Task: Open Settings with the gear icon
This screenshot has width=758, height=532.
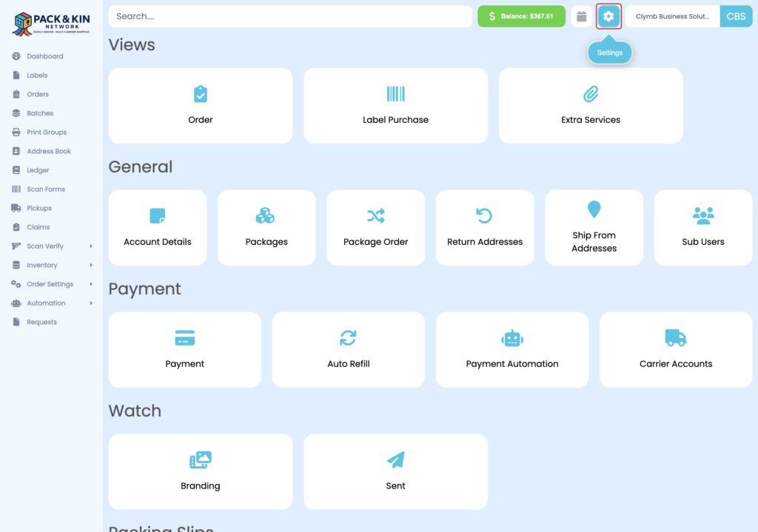Action: [608, 16]
